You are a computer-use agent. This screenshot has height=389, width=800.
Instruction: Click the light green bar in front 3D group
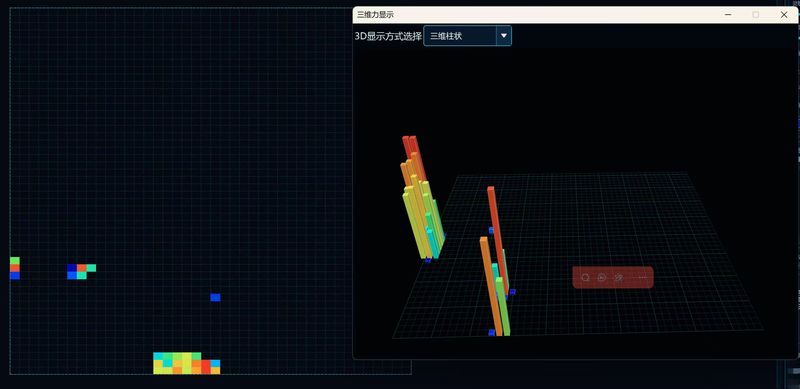(x=503, y=306)
